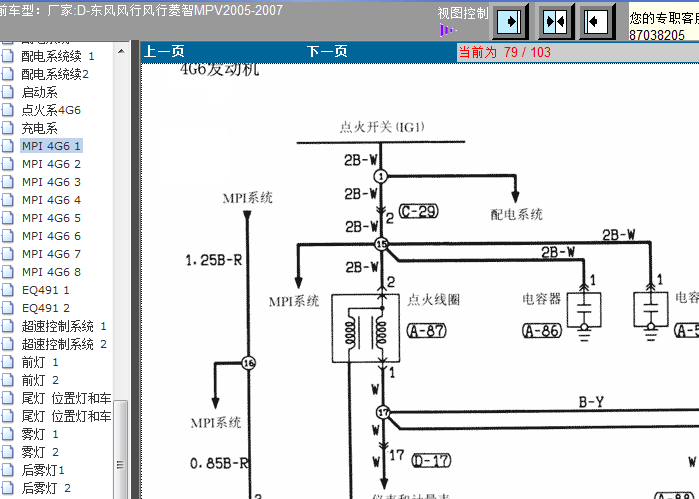Click document icon beside 前灯 2
Viewport: 699px width, 499px height.
click(x=8, y=380)
